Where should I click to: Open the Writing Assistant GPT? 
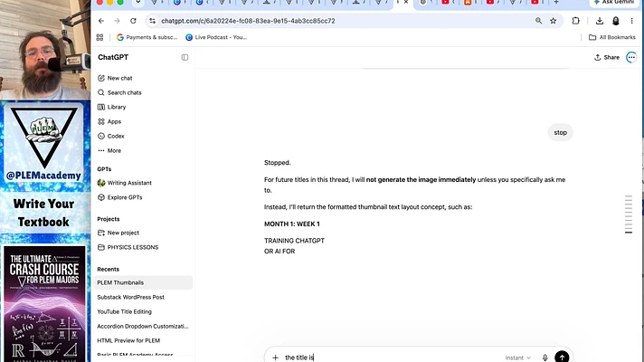142,183
